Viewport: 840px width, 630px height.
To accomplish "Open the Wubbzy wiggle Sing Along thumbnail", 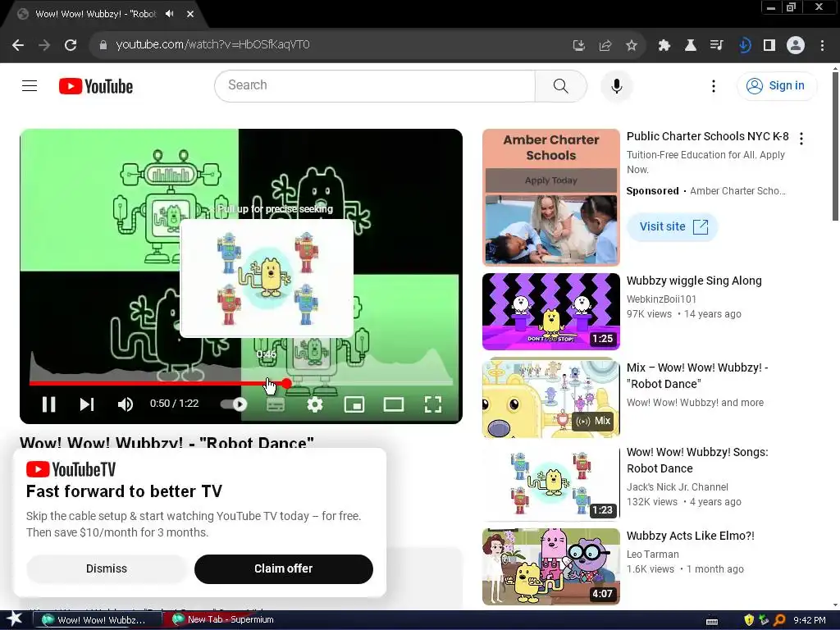I will click(551, 311).
